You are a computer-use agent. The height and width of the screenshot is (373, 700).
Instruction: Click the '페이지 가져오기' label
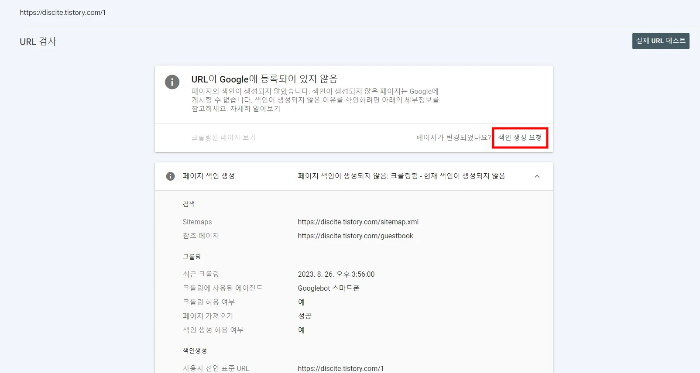click(207, 316)
